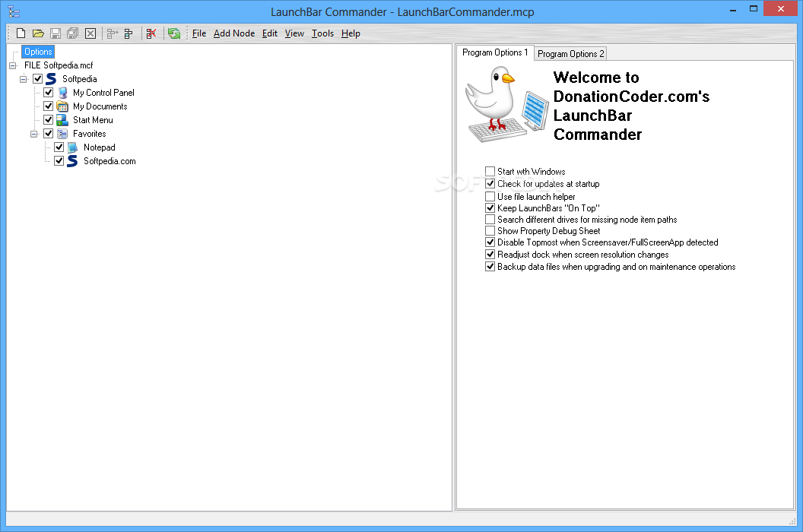Select the Softpedia tree label

pos(79,79)
